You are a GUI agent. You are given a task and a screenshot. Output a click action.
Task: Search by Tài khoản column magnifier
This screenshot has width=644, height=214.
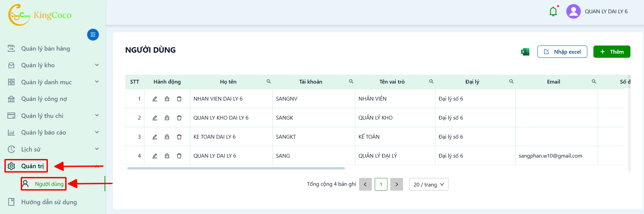point(351,82)
